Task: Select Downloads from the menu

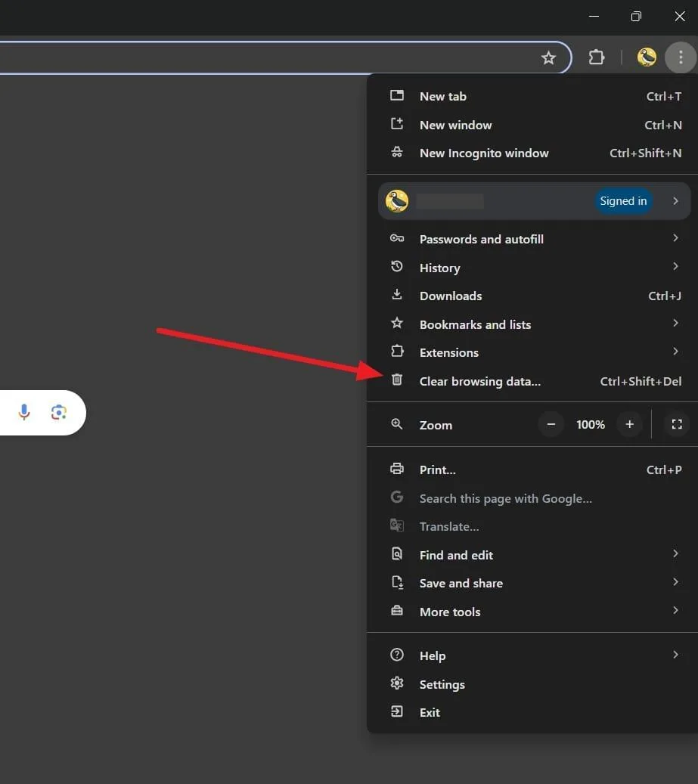Action: (x=451, y=296)
